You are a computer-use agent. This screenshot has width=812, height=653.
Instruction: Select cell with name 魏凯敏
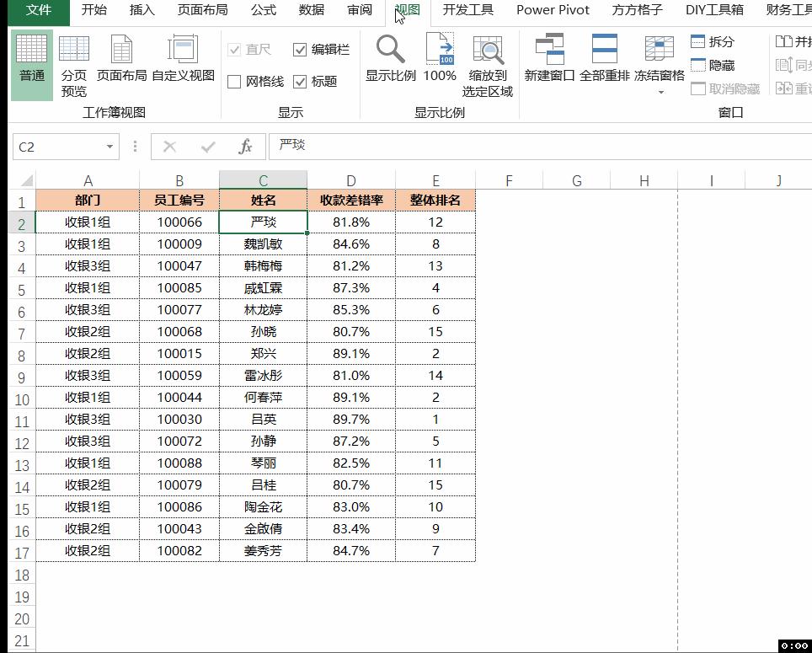point(263,244)
